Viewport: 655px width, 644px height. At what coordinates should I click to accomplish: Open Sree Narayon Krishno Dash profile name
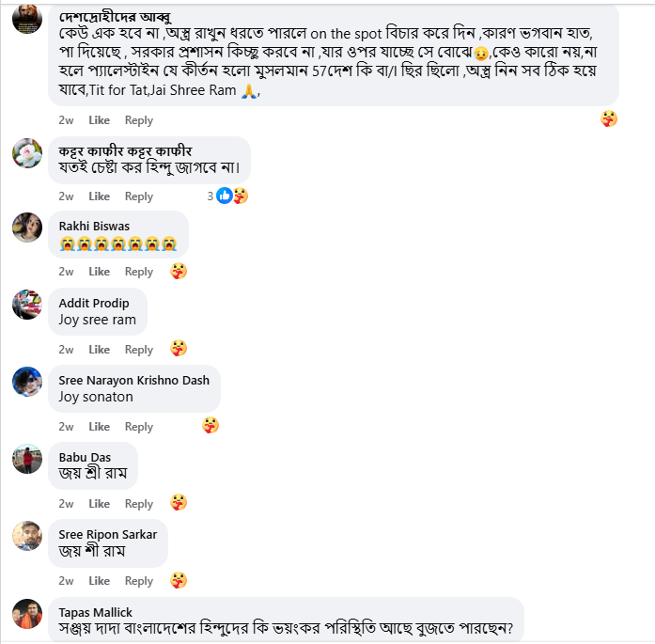click(133, 380)
